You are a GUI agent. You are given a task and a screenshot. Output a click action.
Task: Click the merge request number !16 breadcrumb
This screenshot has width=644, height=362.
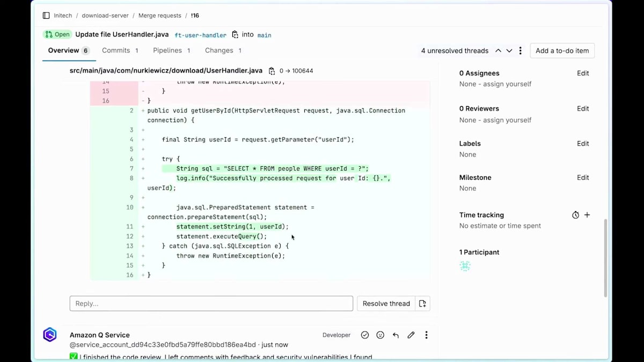coord(195,16)
